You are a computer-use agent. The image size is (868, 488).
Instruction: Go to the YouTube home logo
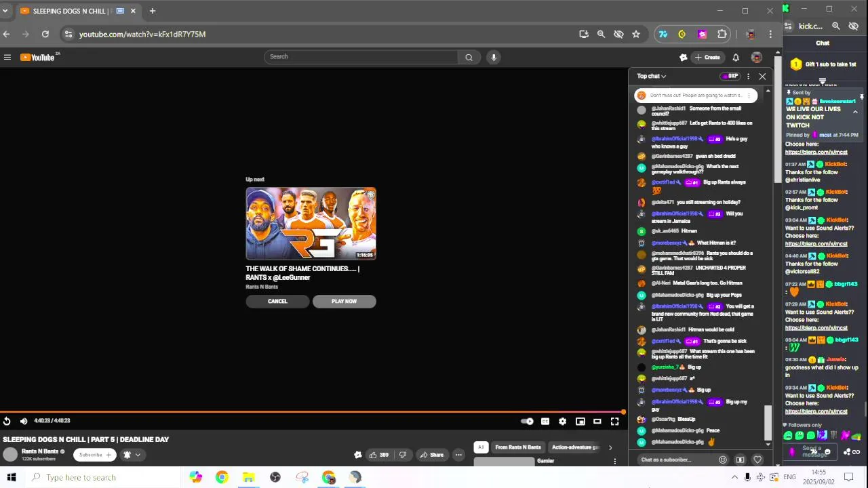pos(39,58)
